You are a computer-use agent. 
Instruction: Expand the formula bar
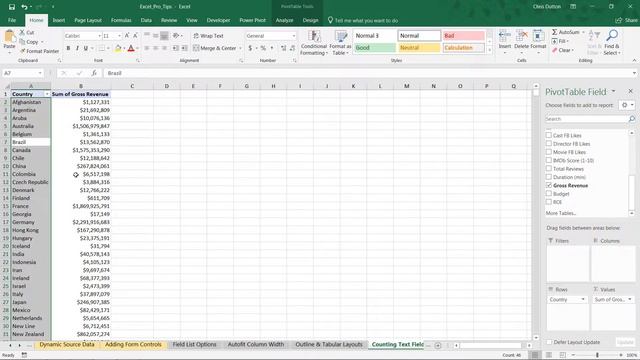tap(634, 73)
